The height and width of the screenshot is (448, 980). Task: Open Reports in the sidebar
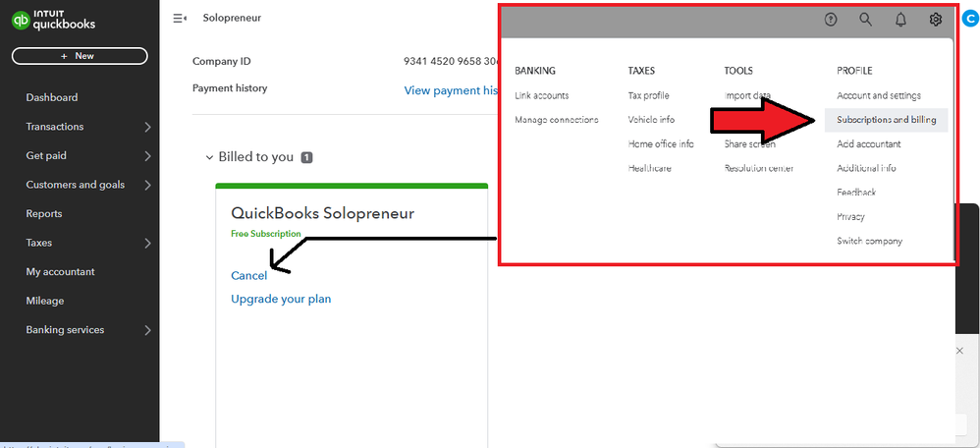point(44,214)
